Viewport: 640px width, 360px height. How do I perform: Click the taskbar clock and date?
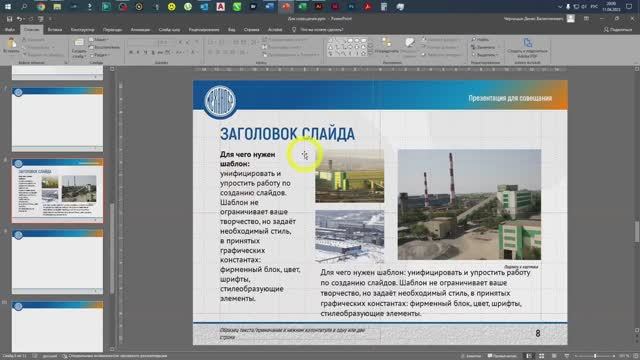tap(611, 7)
